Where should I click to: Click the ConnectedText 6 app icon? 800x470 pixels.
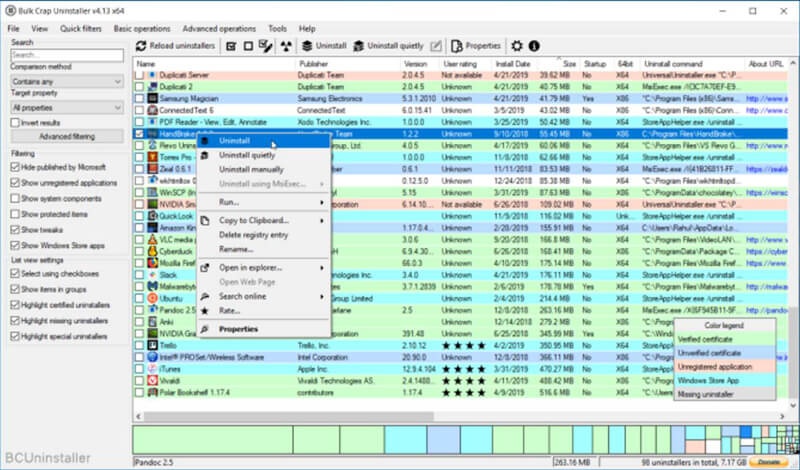(x=152, y=110)
